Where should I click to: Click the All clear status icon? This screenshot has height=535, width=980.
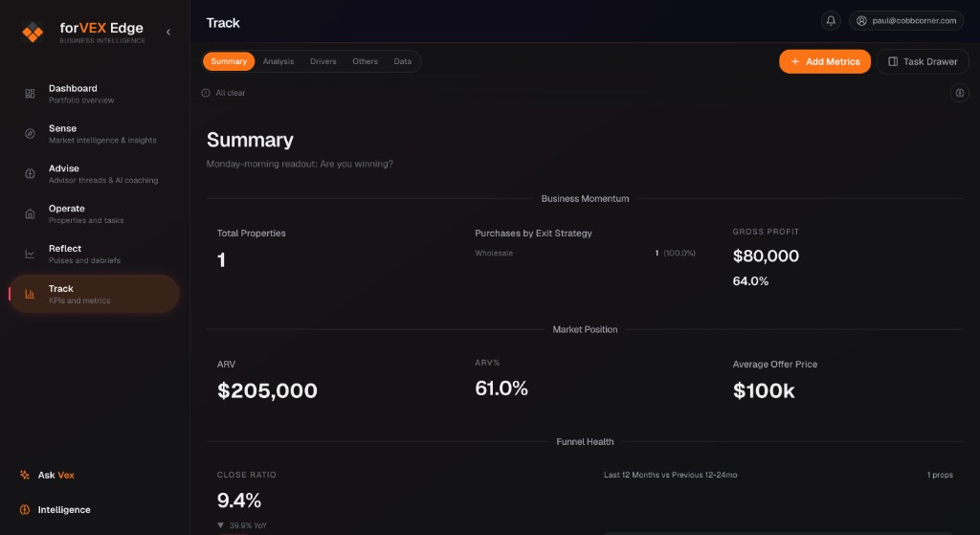[206, 93]
